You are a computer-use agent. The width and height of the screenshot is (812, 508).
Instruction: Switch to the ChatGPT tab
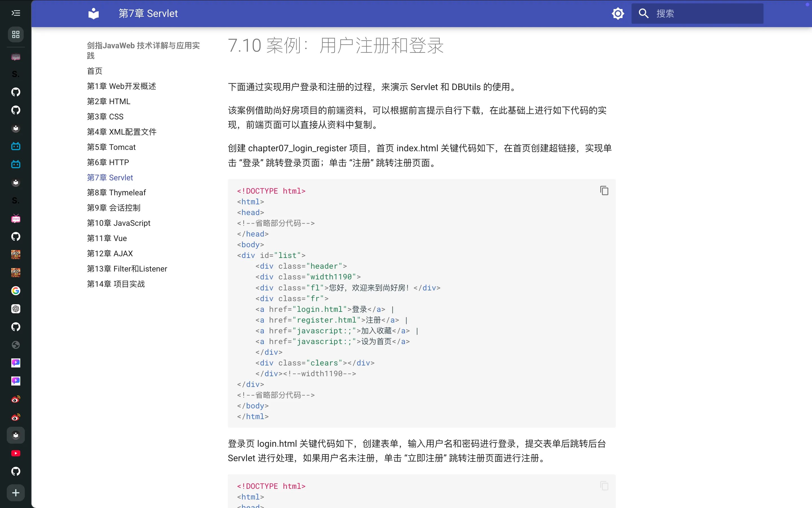16,309
